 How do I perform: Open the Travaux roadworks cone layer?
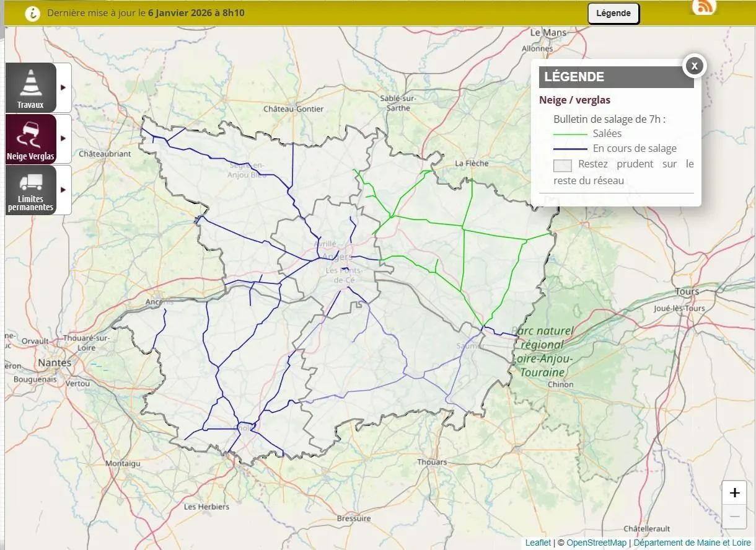(30, 87)
